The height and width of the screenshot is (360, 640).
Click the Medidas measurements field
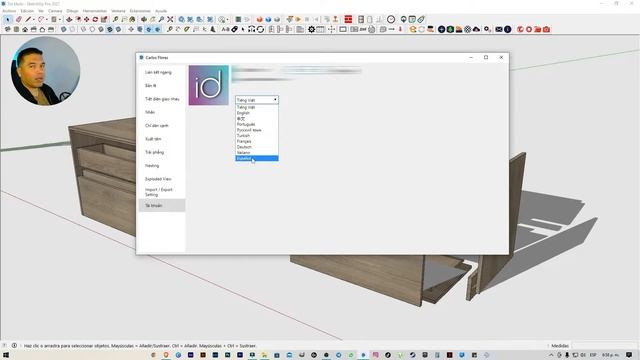point(604,346)
